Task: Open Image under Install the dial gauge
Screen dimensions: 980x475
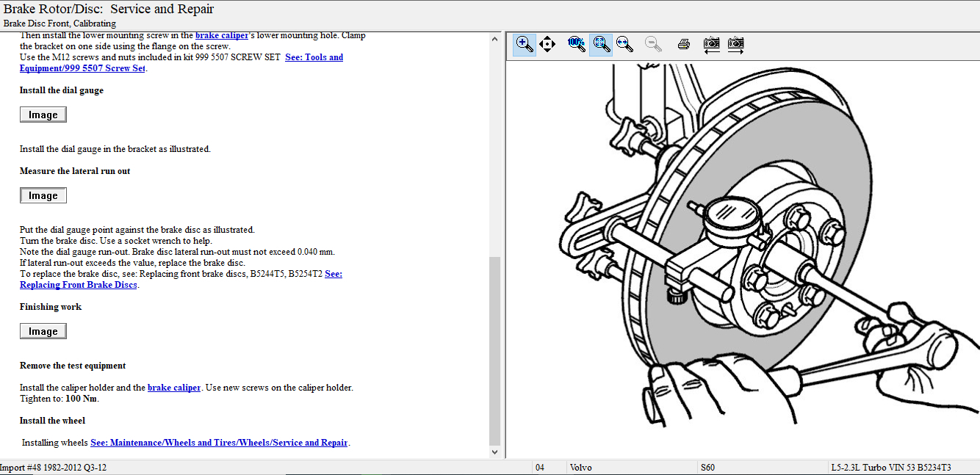Action: [x=43, y=115]
